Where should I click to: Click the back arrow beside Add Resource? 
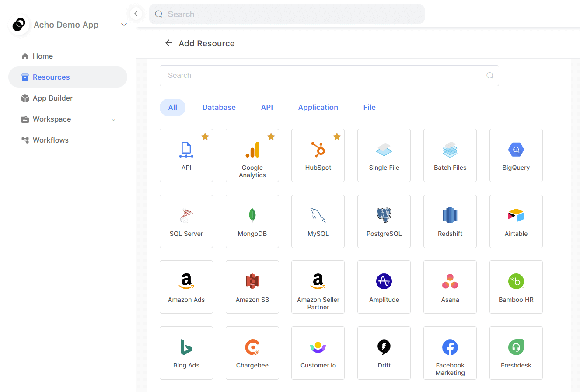pos(168,43)
